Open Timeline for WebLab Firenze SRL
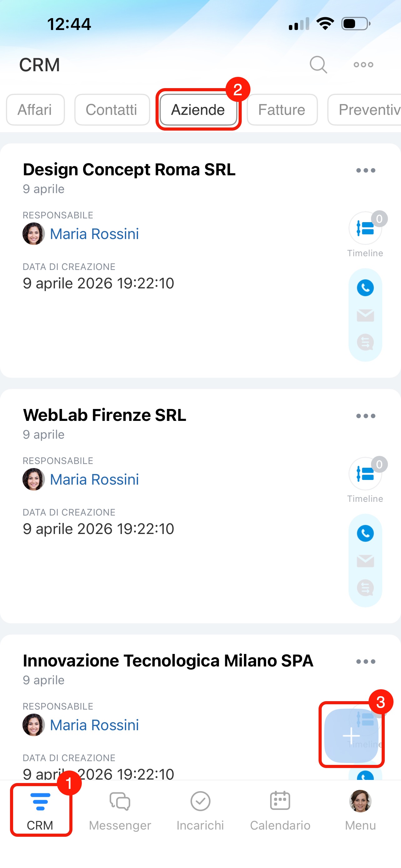 365,474
